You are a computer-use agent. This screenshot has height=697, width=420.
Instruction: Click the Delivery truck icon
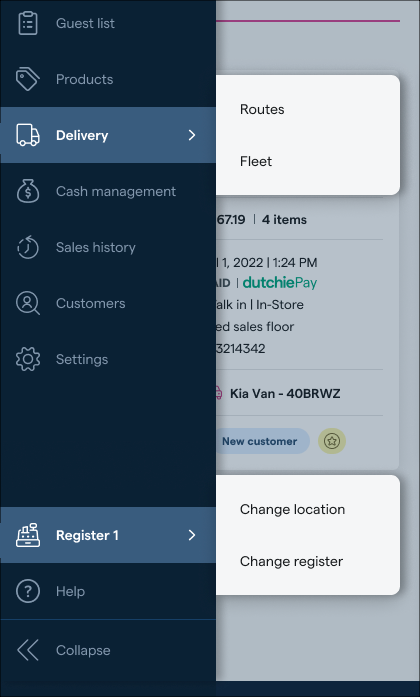coord(28,135)
